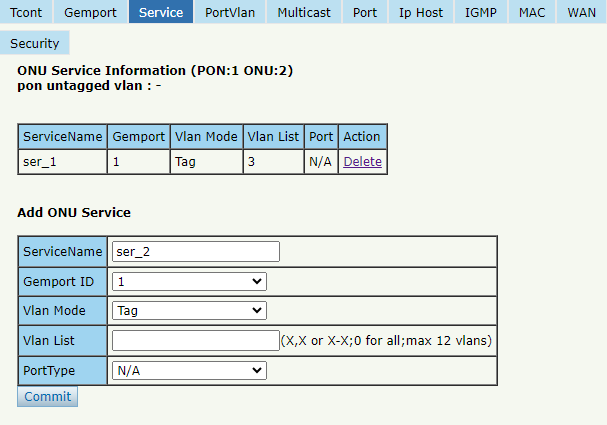Expand the Gemport ID dropdown

coord(189,281)
